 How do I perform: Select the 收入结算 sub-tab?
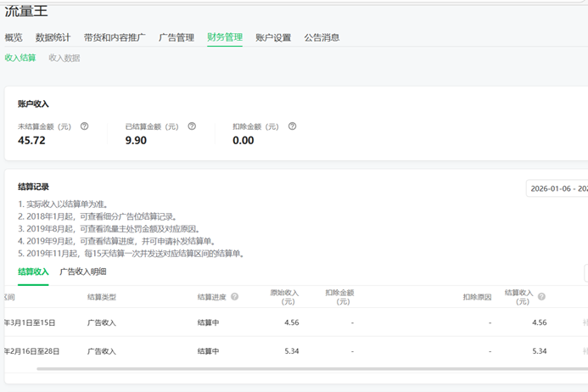pyautogui.click(x=20, y=58)
